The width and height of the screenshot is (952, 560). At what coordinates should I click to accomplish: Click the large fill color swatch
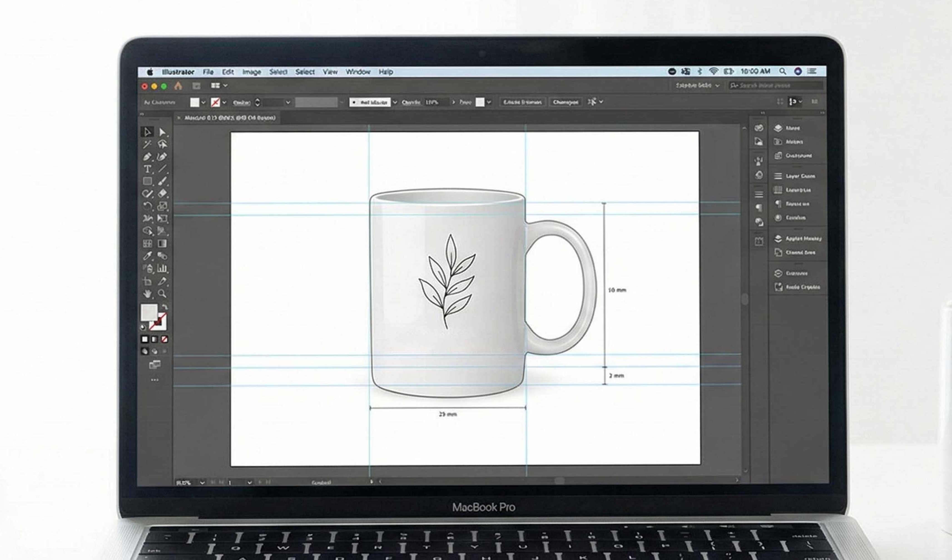click(x=149, y=312)
